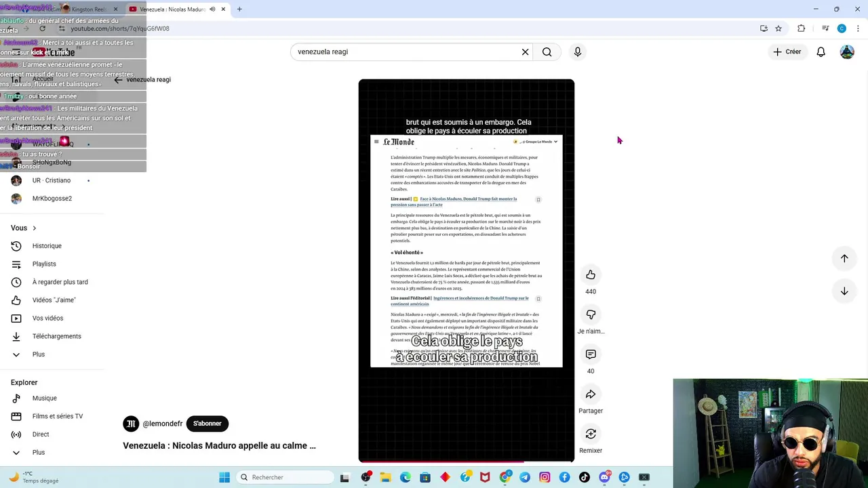Open the Chrome extensions puzzle icon

click(802, 28)
